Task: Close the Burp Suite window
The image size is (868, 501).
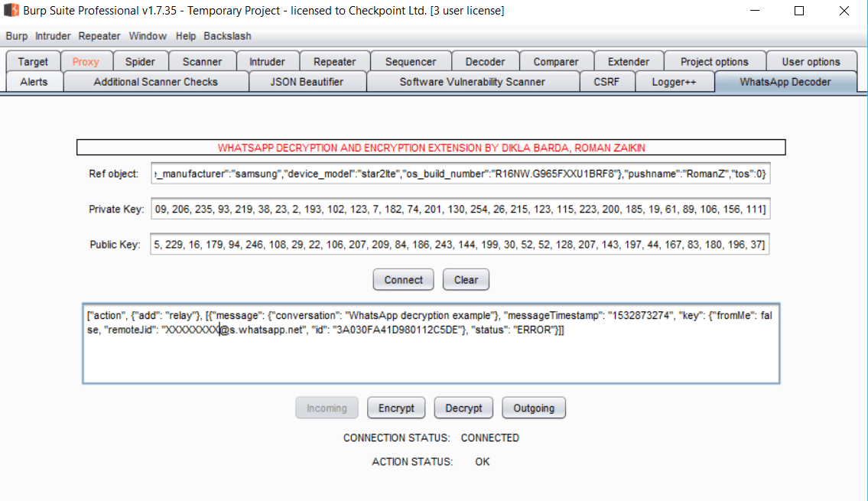Action: pos(844,11)
